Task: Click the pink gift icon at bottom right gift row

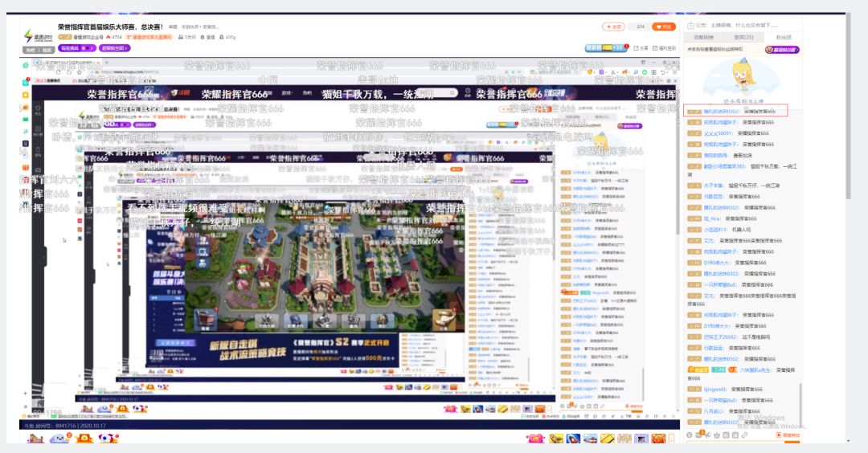Action: tap(536, 439)
